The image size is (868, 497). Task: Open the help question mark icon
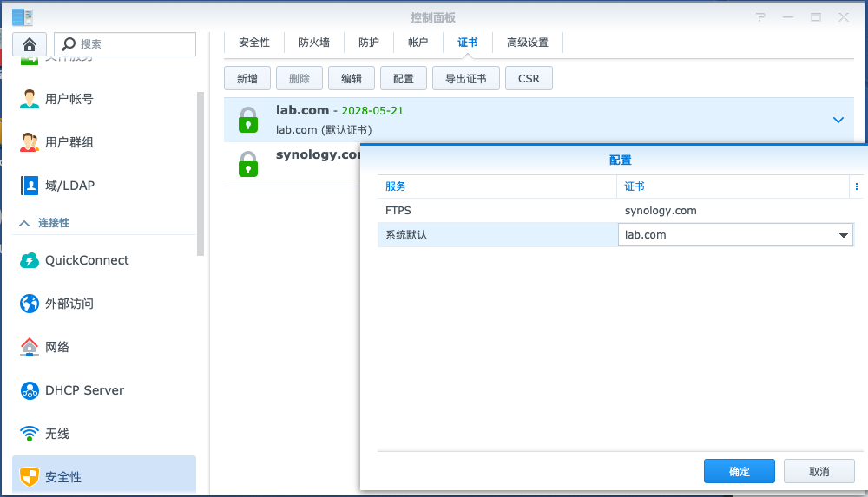[761, 17]
